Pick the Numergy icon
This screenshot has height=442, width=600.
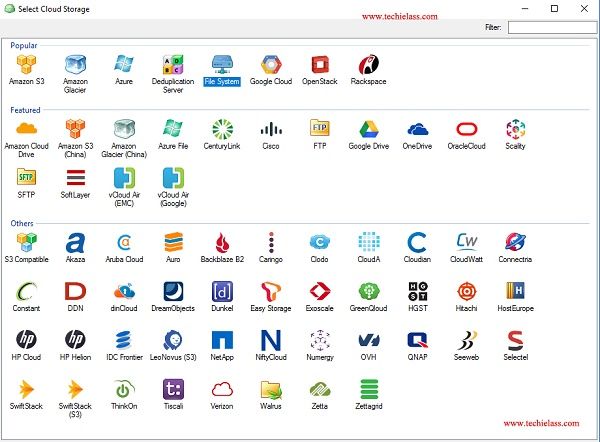(320, 340)
